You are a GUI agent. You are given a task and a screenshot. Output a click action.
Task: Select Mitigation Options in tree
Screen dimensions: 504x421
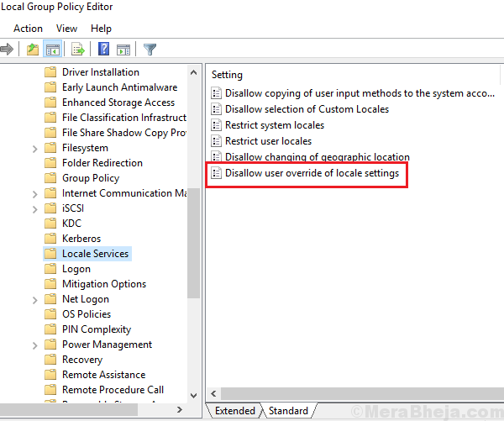coord(104,284)
